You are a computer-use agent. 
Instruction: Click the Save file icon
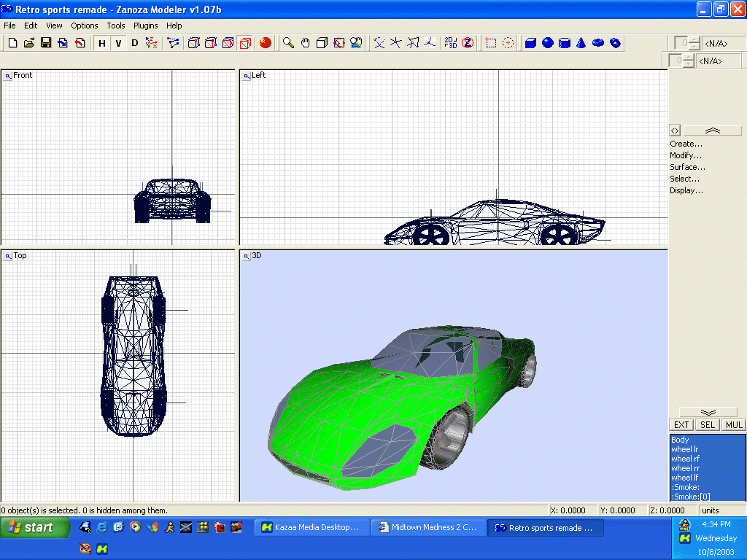click(x=45, y=43)
